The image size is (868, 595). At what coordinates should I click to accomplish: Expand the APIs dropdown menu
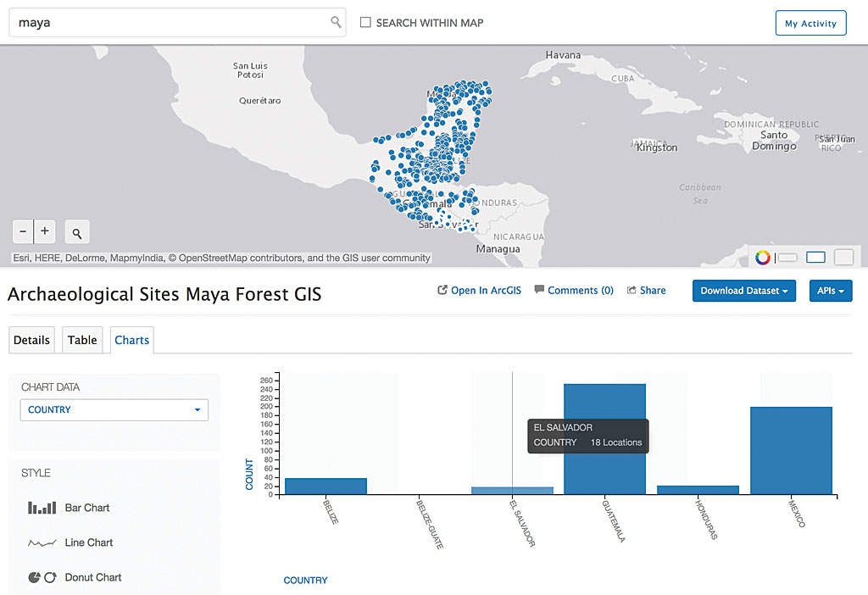click(830, 291)
